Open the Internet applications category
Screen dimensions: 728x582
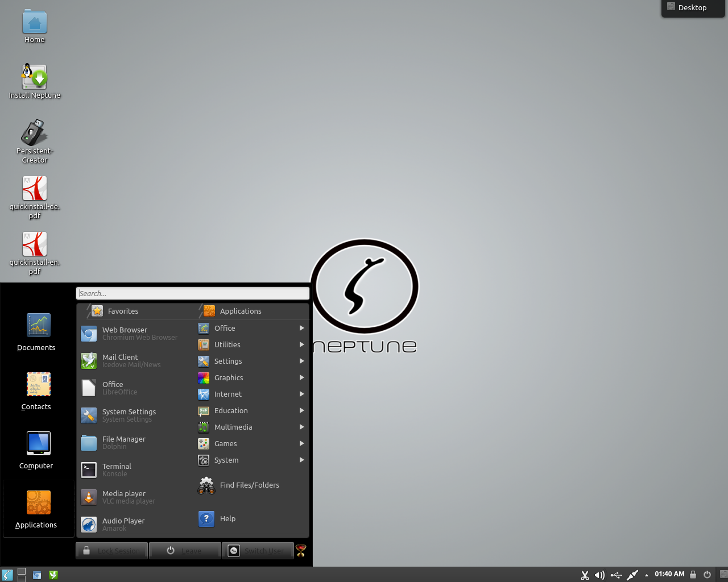tap(251, 394)
